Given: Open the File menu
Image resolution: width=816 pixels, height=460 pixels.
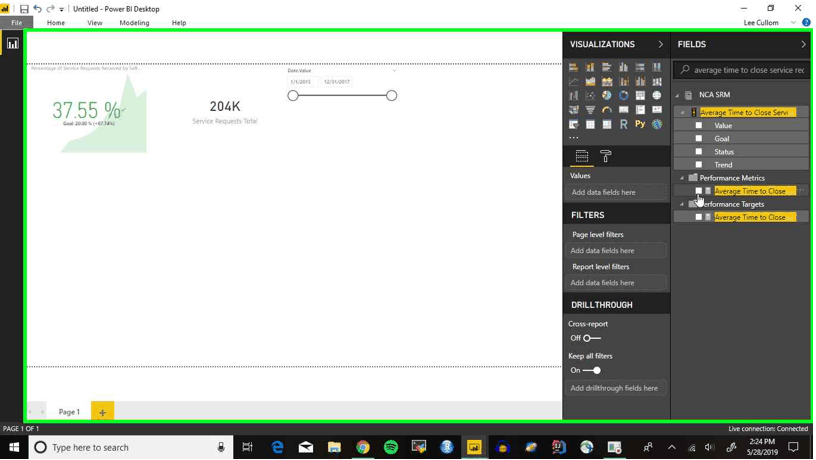Looking at the screenshot, I should pos(17,23).
